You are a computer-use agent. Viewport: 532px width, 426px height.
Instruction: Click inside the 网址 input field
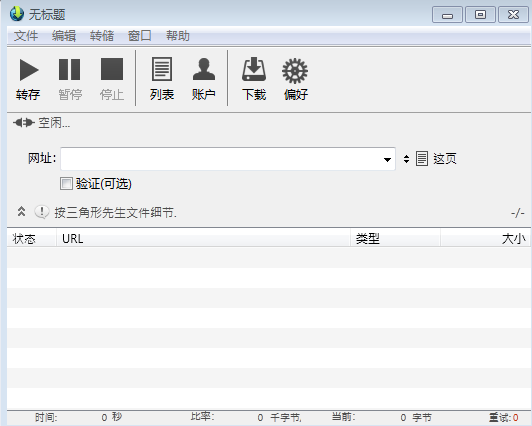221,159
